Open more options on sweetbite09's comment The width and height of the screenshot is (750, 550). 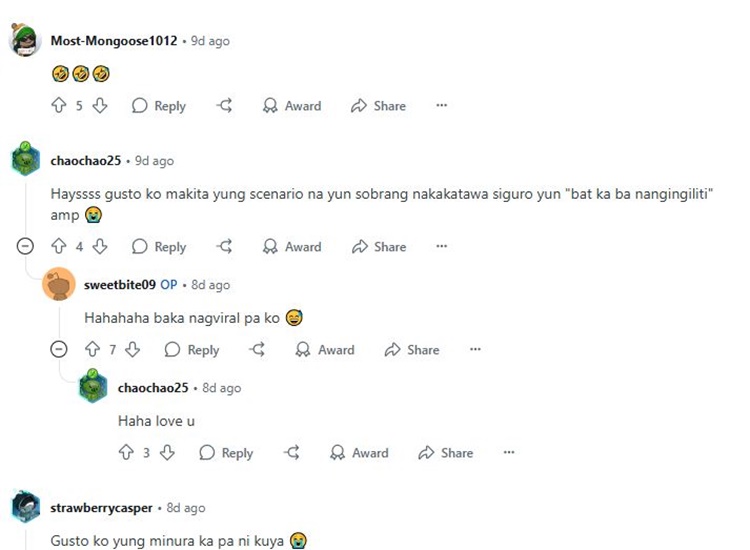[x=475, y=349]
